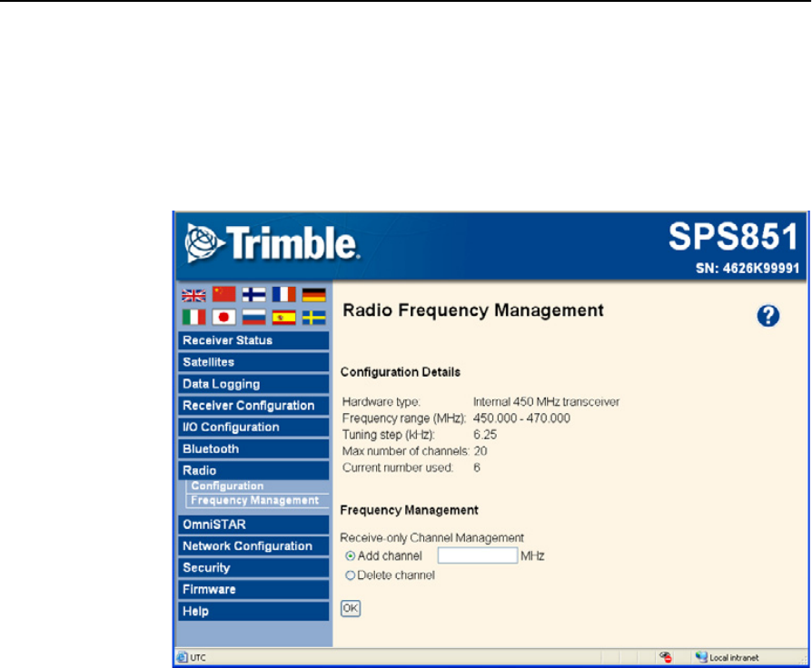Click the Radio Frequency Management heading
Viewport: 812px width, 668px height.
[473, 310]
